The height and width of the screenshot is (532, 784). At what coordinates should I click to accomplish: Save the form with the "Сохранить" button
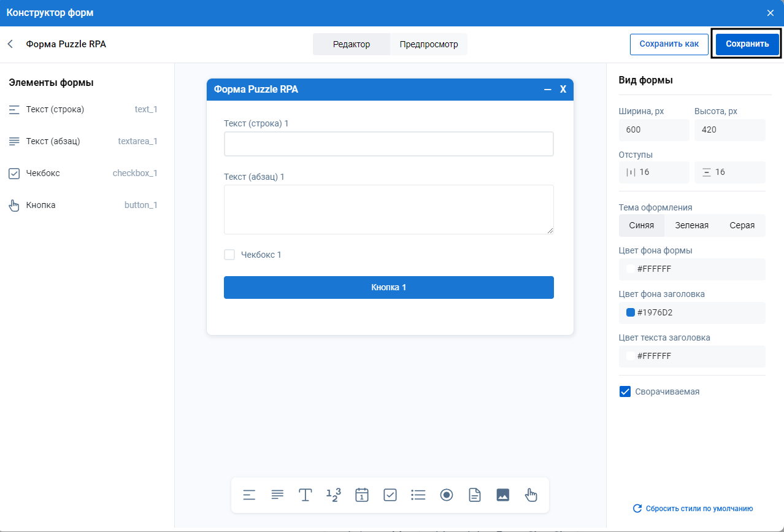(747, 44)
